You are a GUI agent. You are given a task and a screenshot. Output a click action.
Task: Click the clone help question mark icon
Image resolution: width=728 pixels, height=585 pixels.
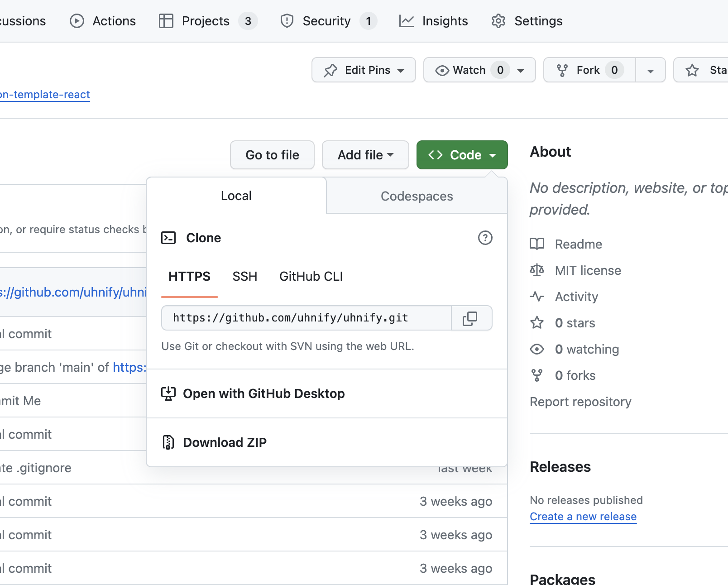pyautogui.click(x=485, y=238)
